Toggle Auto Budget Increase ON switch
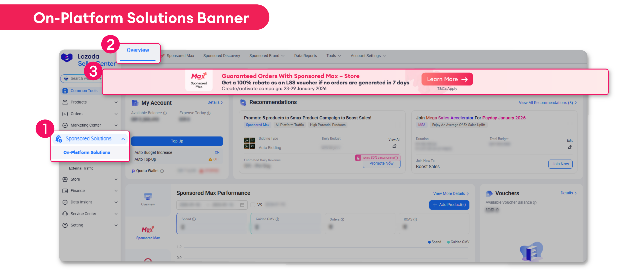The height and width of the screenshot is (277, 644). coord(217,153)
